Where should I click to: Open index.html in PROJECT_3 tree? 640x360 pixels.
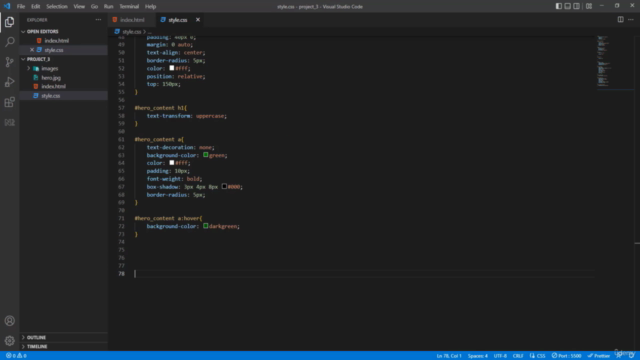point(53,87)
